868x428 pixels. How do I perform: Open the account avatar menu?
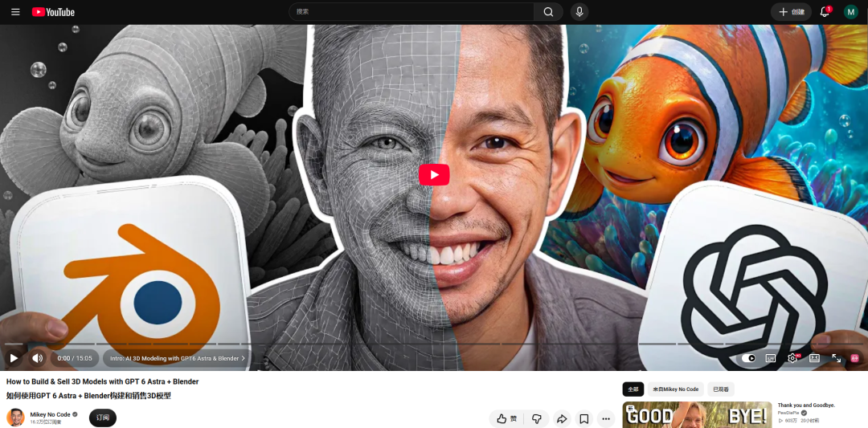click(850, 11)
